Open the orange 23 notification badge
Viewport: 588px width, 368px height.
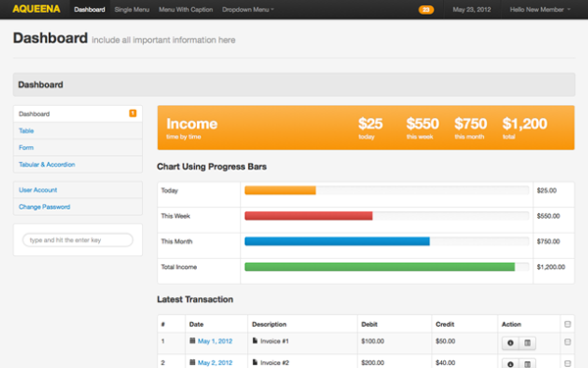click(x=426, y=10)
